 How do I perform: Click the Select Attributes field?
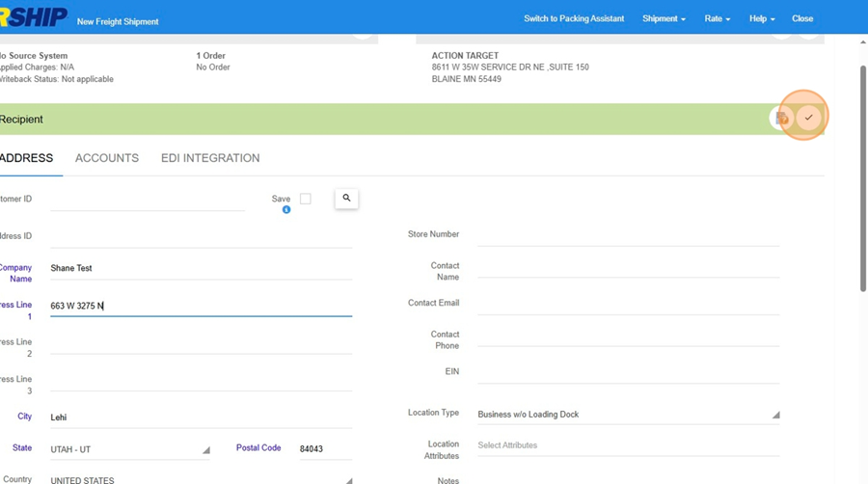(628, 445)
